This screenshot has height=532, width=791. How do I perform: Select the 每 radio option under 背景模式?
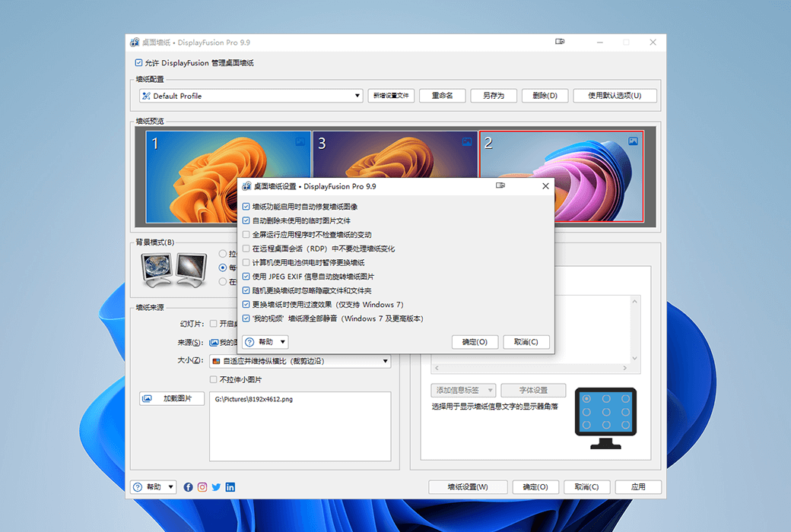pos(222,268)
